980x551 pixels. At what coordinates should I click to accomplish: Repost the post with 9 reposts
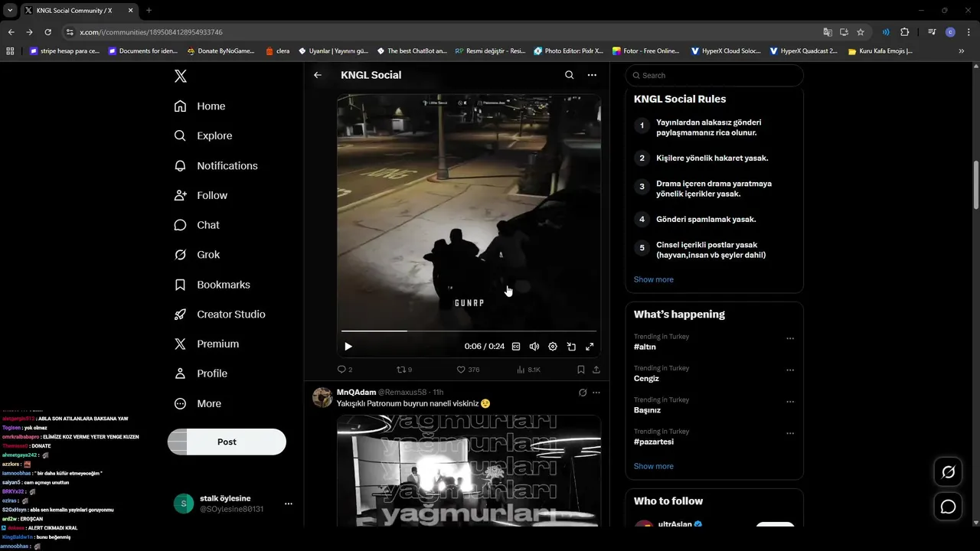(403, 370)
